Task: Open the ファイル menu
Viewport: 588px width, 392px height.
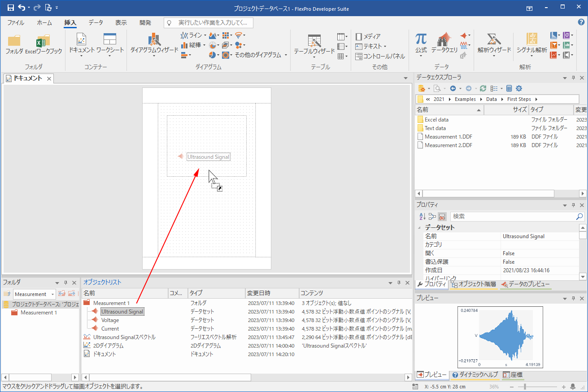Action: tap(16, 22)
